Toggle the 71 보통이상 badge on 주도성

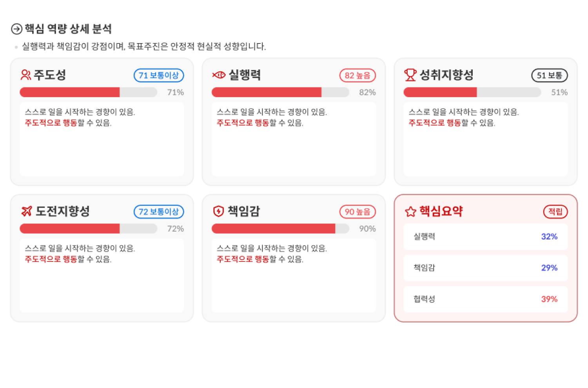click(x=159, y=75)
